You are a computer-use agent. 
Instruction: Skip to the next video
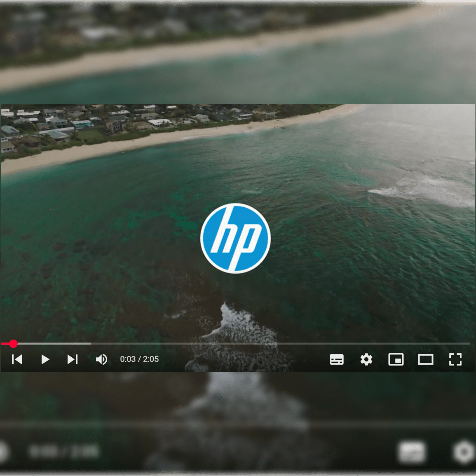point(73,359)
